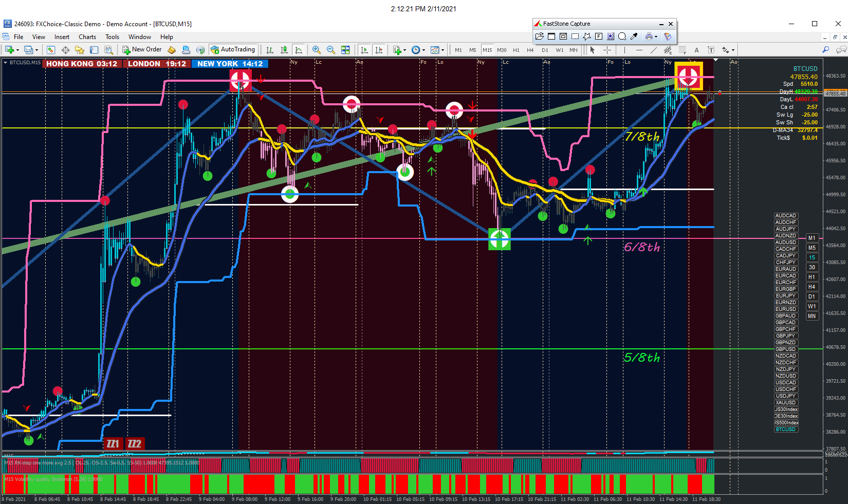This screenshot has width=848, height=504.
Task: Zoom out on the chart
Action: [x=331, y=50]
